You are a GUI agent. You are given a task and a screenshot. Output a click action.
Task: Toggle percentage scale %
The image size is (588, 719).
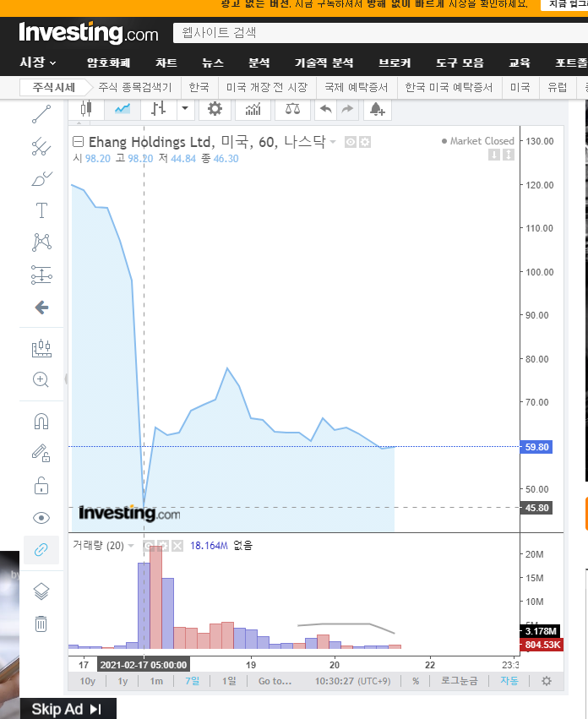[x=416, y=681]
